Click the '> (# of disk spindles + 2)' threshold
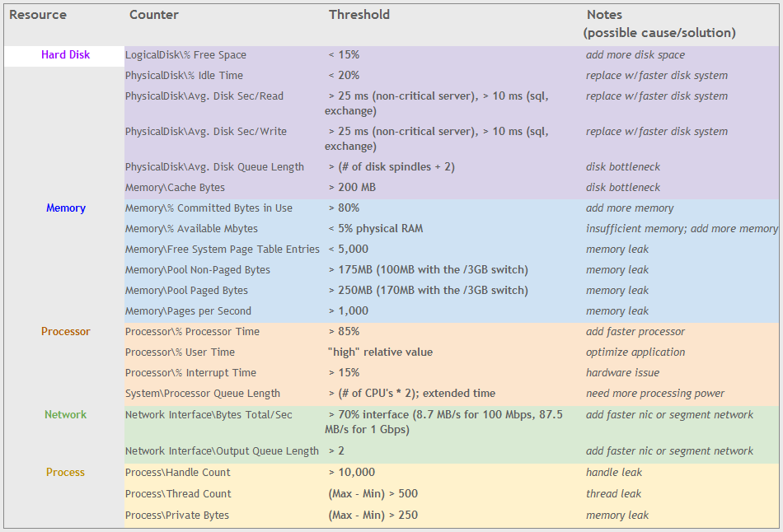 392,167
